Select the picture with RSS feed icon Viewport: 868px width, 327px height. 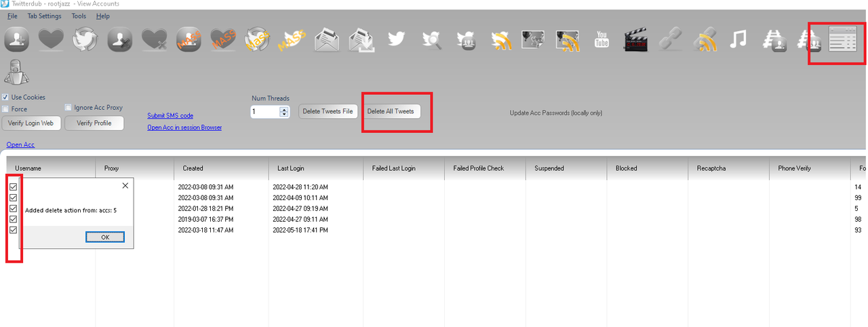coord(568,39)
